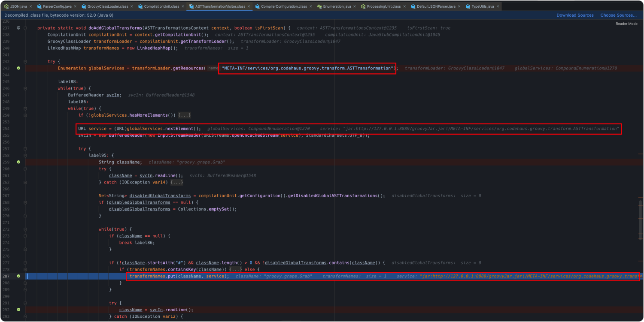The width and height of the screenshot is (644, 322).
Task: Click the ASTTransformationVisitor.class tab icon
Action: (191, 7)
